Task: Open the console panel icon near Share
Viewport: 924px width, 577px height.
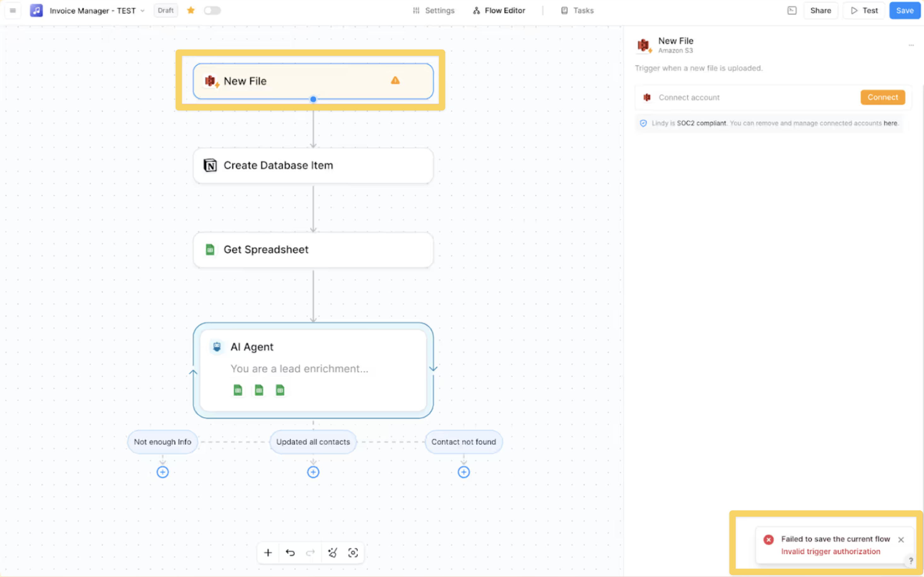Action: coord(792,10)
